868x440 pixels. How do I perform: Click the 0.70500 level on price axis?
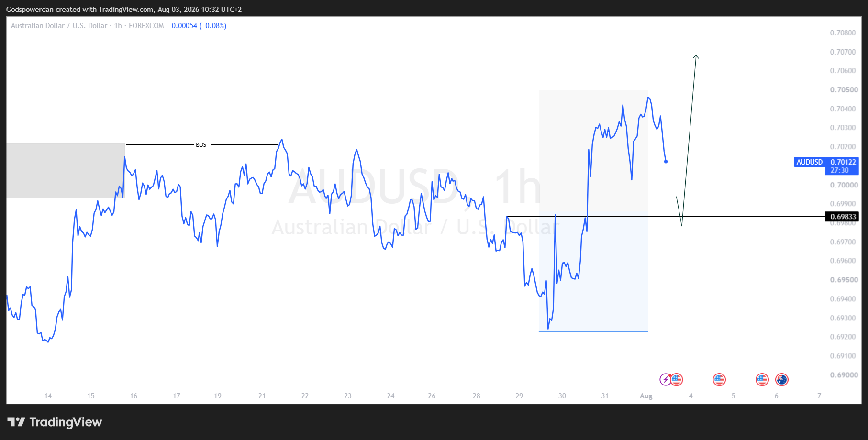(x=843, y=90)
